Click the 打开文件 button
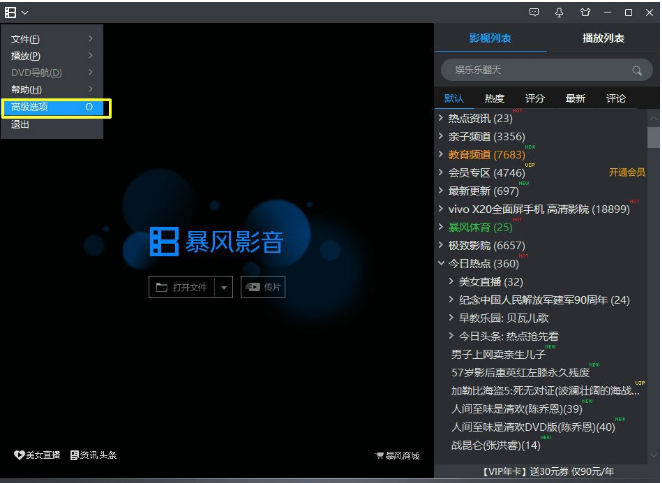Viewport: 662px width, 483px height. pos(182,287)
